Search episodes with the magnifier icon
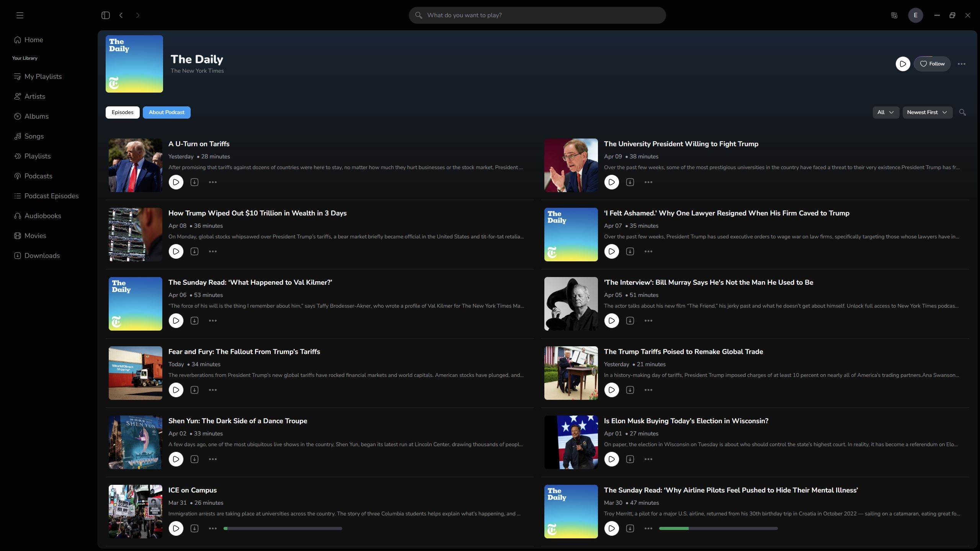This screenshot has width=980, height=551. point(962,112)
